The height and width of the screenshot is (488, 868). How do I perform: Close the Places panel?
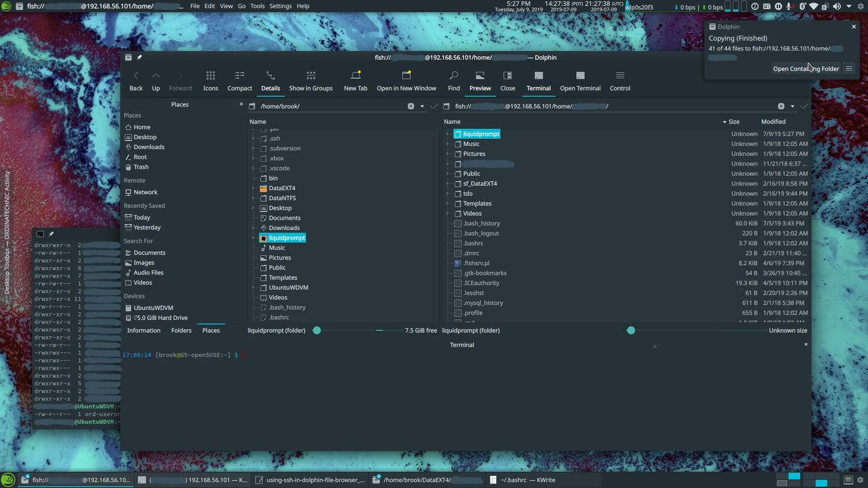tap(241, 104)
